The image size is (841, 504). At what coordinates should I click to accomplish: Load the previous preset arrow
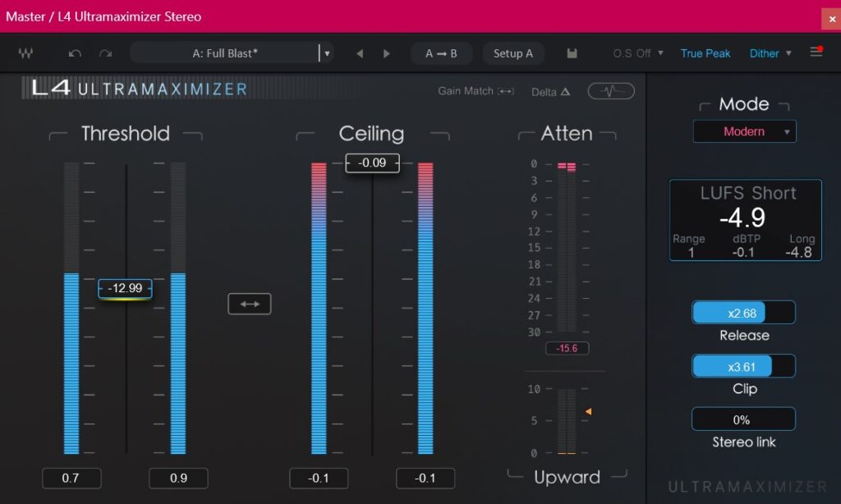pos(359,53)
